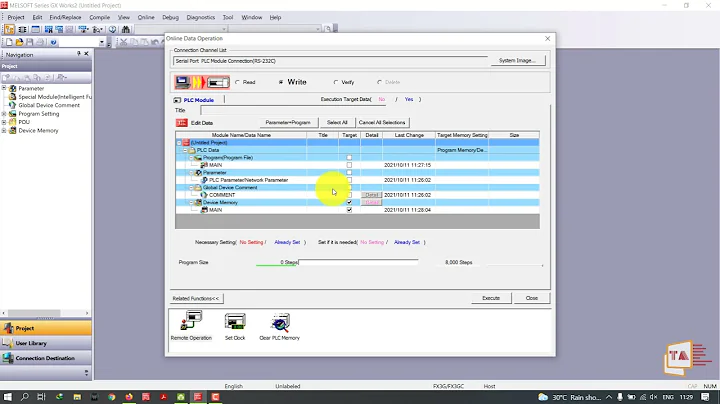Click Cancel All Selections button
Viewport: 720px width, 404px height.
(x=382, y=123)
